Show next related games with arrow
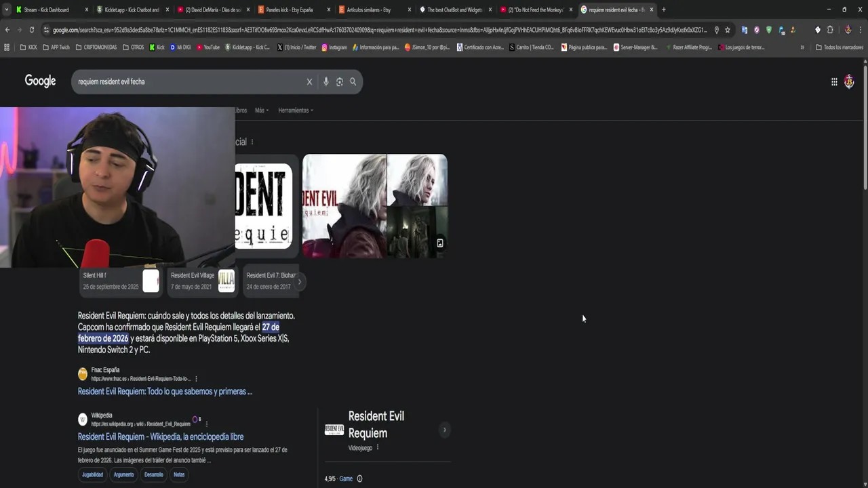 click(x=299, y=282)
